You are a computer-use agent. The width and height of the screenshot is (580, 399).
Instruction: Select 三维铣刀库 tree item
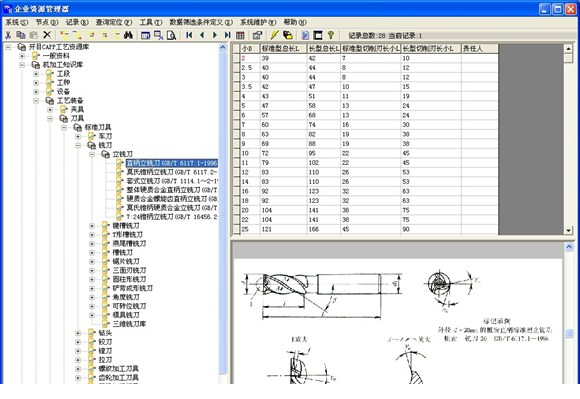click(129, 324)
